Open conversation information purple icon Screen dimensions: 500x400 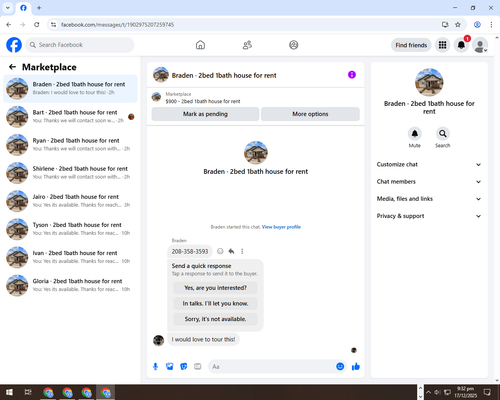(x=352, y=75)
